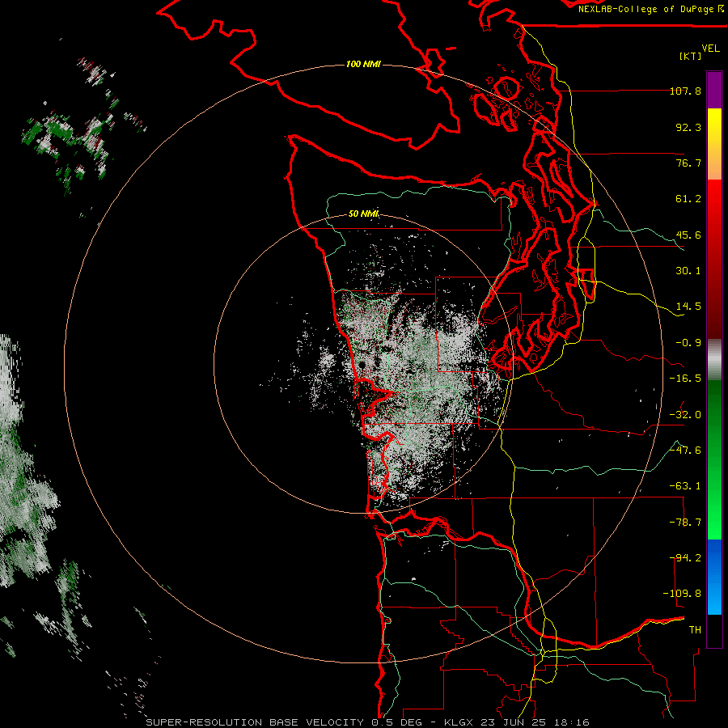This screenshot has width=728, height=728.
Task: Click the VEL legend title
Action: pos(710,49)
